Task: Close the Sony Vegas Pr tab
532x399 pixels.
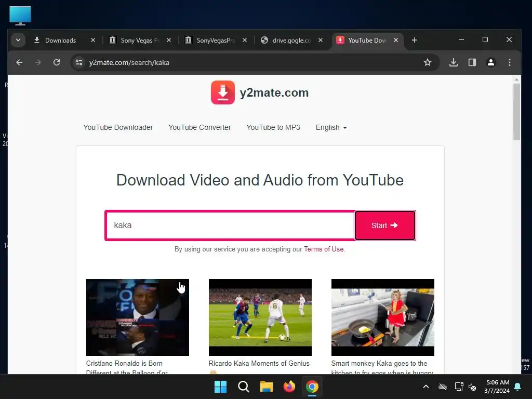Action: pos(169,41)
